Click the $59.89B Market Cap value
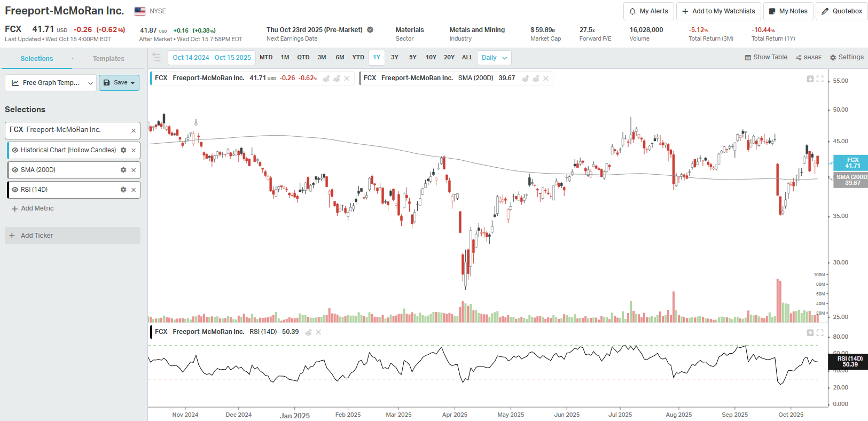Viewport: 868px width, 421px height. pos(543,30)
